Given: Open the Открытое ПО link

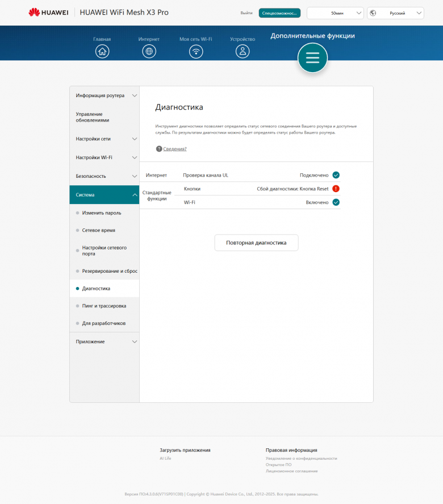Looking at the screenshot, I should pyautogui.click(x=278, y=465).
